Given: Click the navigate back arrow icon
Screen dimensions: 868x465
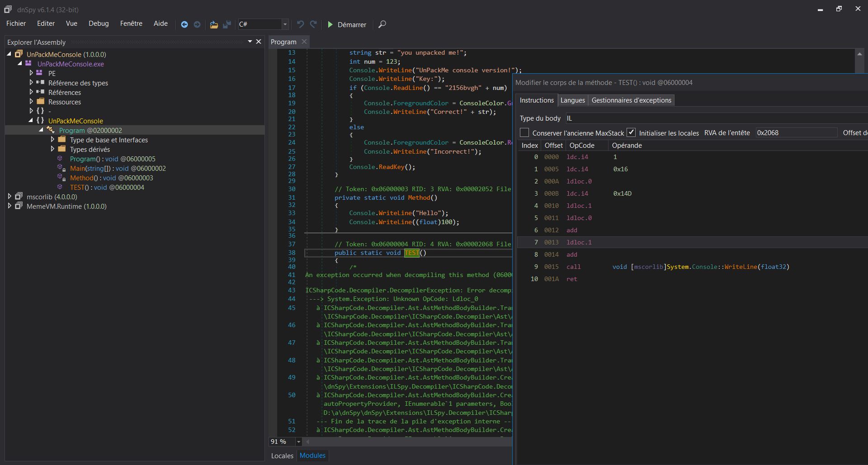Looking at the screenshot, I should pyautogui.click(x=184, y=24).
